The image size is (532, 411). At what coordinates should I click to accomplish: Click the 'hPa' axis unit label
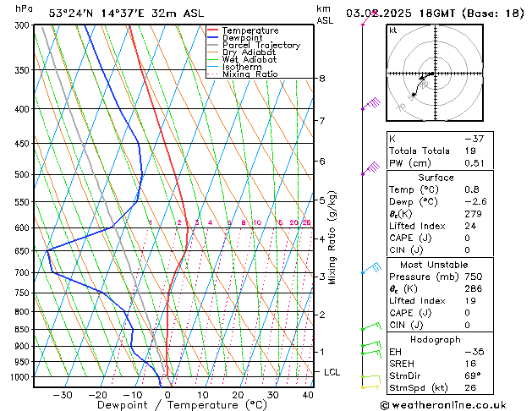coord(24,8)
